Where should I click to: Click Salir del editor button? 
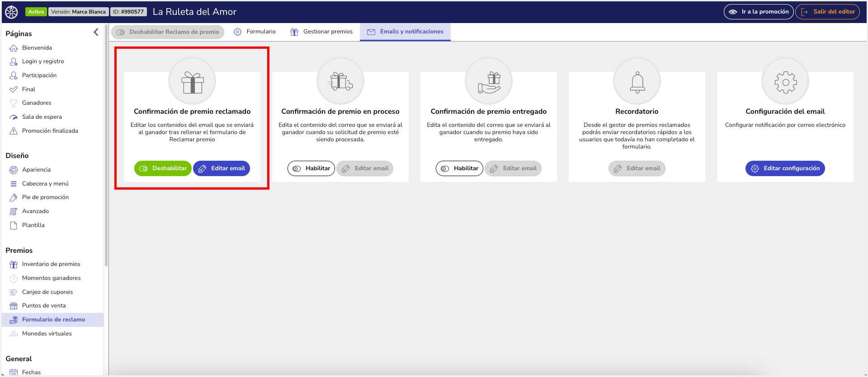tap(828, 12)
